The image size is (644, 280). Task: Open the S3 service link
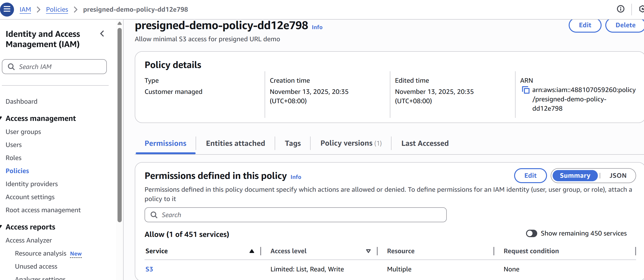tap(149, 269)
